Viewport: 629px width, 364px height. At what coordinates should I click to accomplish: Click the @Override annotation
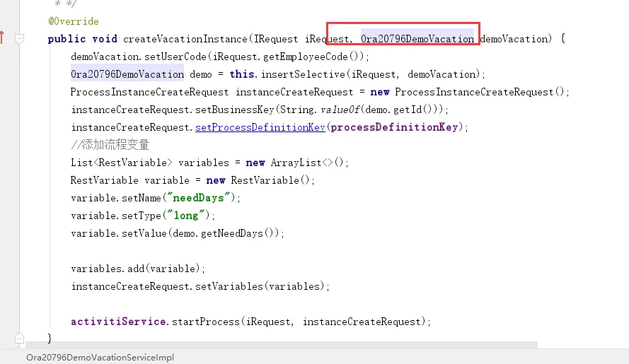click(x=74, y=21)
